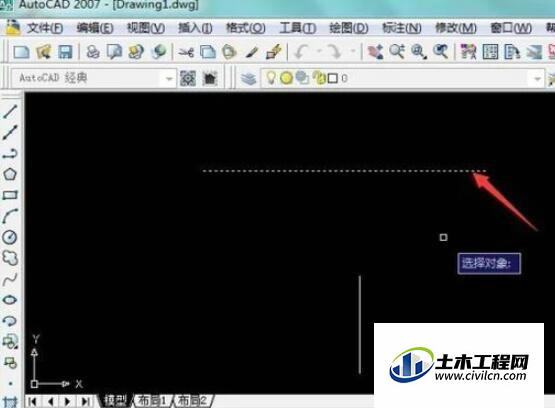Select the Construction Line tool

[10, 133]
